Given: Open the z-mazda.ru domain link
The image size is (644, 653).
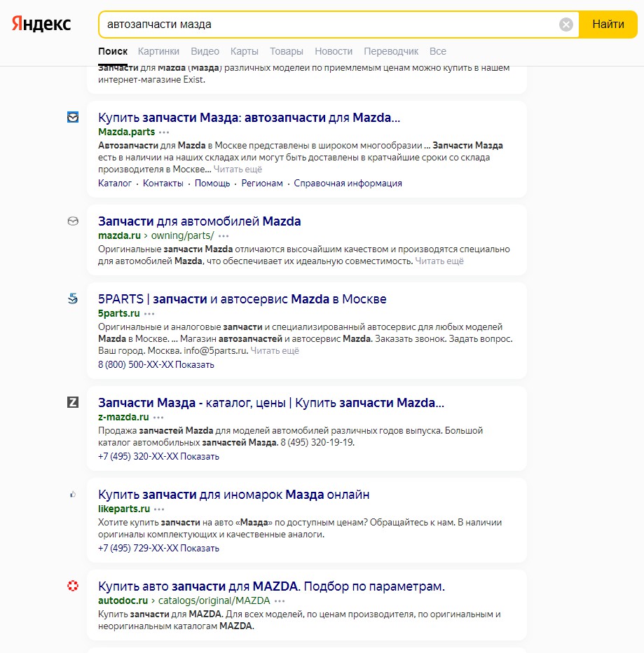Looking at the screenshot, I should click(124, 417).
